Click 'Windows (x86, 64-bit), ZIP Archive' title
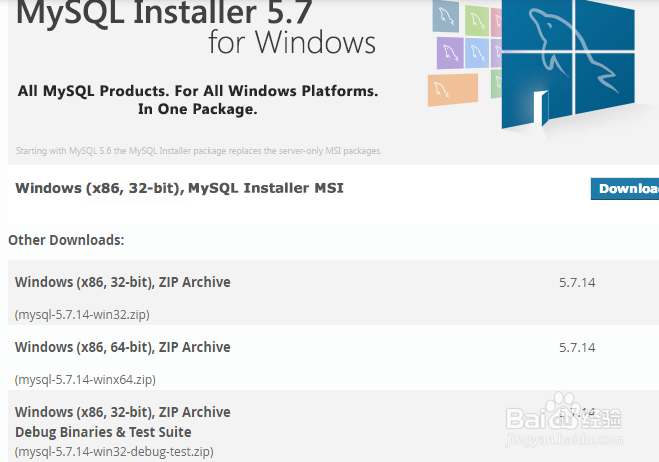659x462 pixels. point(123,347)
